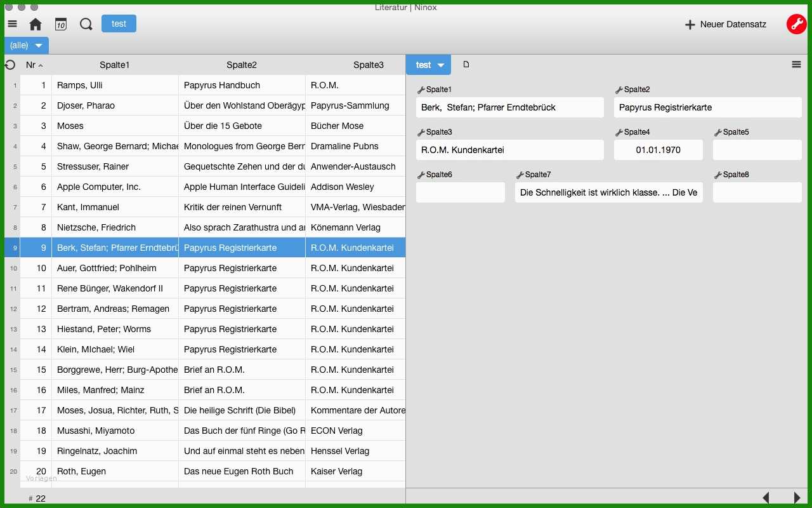
Task: Click the empty Spalte5 field
Action: tap(757, 150)
